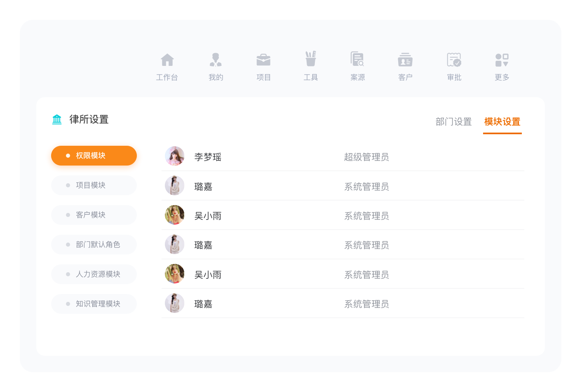Screen dimensions: 582x392
Task: Select the 权限模块 sidebar button
Action: (x=94, y=156)
